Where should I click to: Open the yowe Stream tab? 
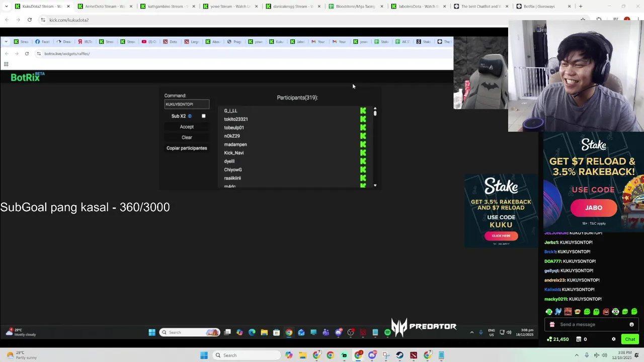click(230, 7)
